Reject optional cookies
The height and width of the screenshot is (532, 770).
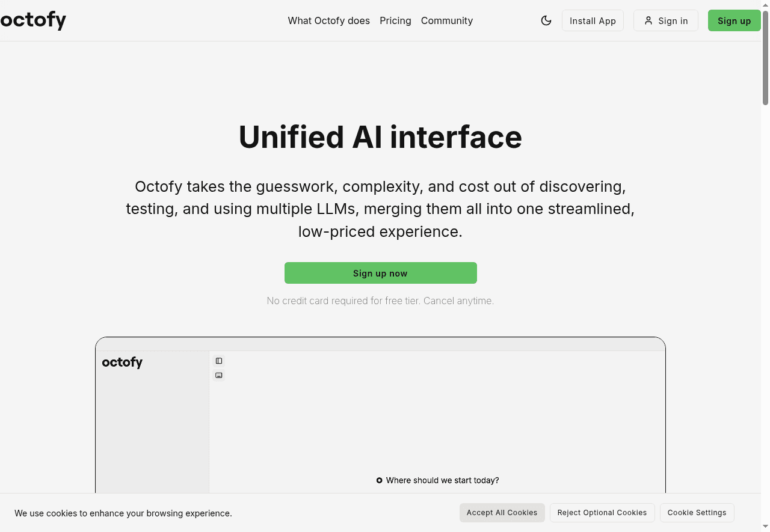click(x=602, y=513)
